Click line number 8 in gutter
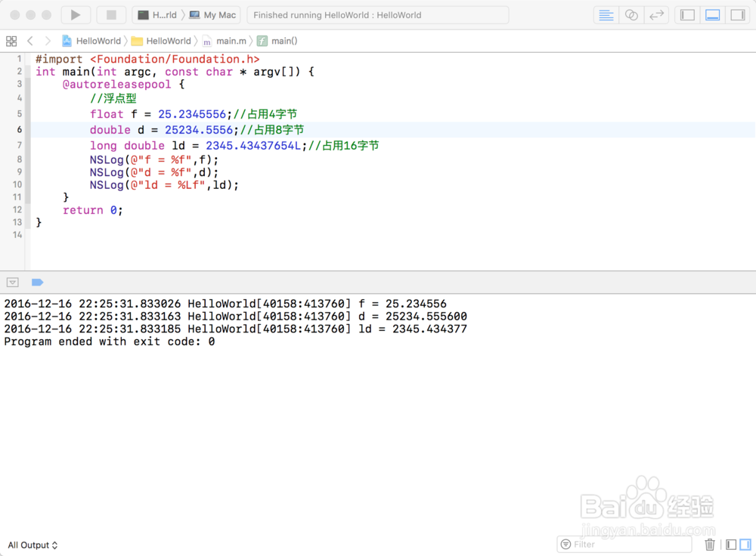This screenshot has height=556, width=756. coord(20,159)
